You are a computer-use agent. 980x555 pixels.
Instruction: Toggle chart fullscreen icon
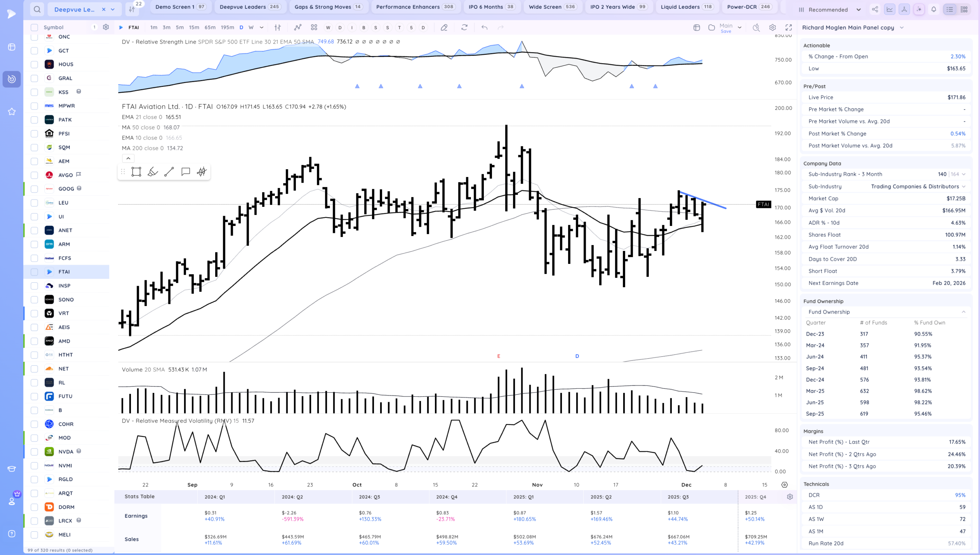[789, 28]
